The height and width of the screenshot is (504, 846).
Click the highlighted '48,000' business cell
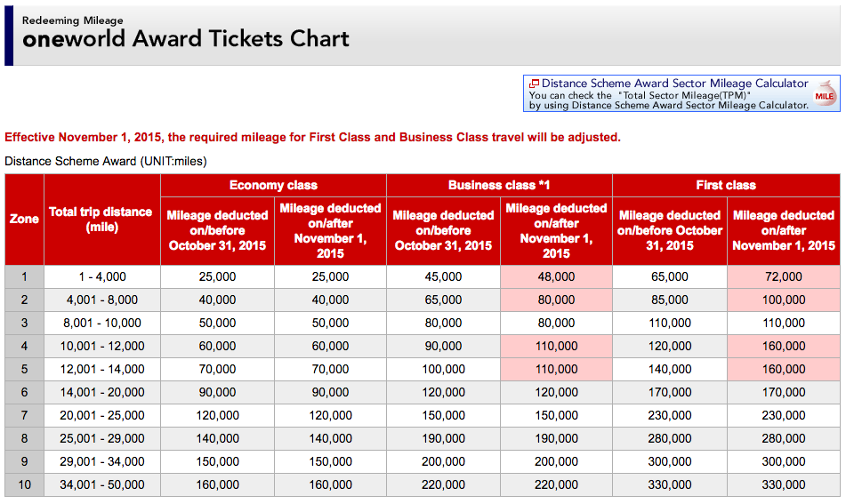[556, 277]
